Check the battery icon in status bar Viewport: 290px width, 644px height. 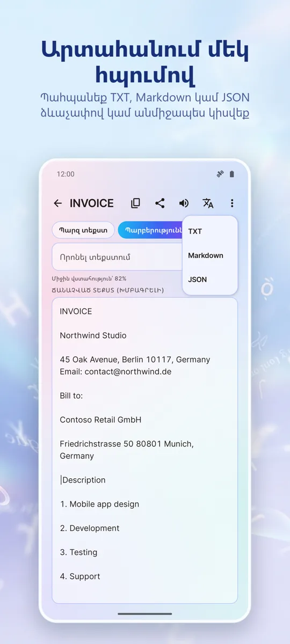[x=232, y=174]
